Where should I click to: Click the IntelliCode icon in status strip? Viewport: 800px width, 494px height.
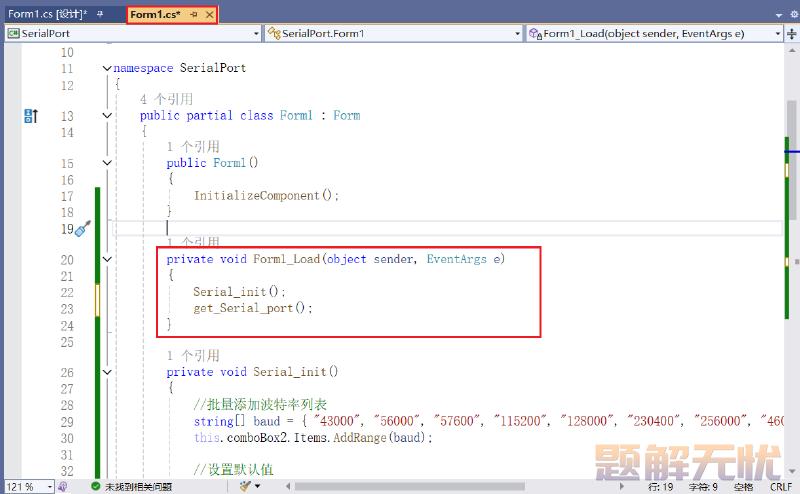(63, 487)
